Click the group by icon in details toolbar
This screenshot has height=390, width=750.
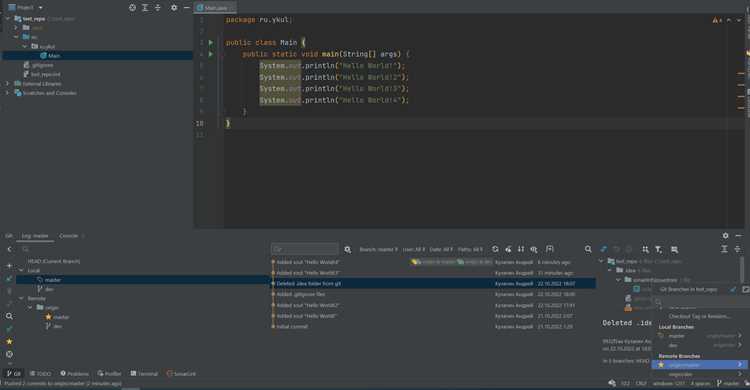645,249
